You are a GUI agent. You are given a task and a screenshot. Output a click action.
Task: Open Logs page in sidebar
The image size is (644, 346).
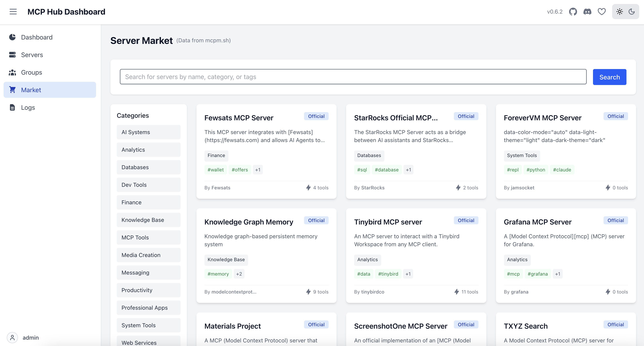pyautogui.click(x=28, y=107)
